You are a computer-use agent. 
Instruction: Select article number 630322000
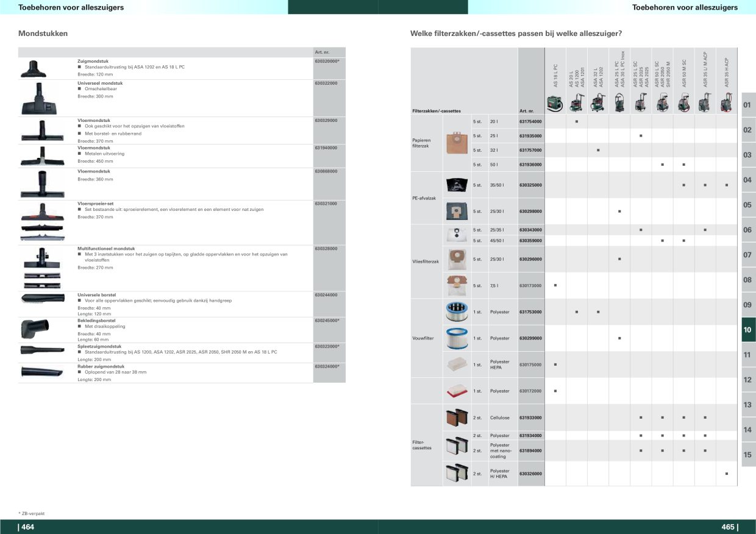point(326,82)
